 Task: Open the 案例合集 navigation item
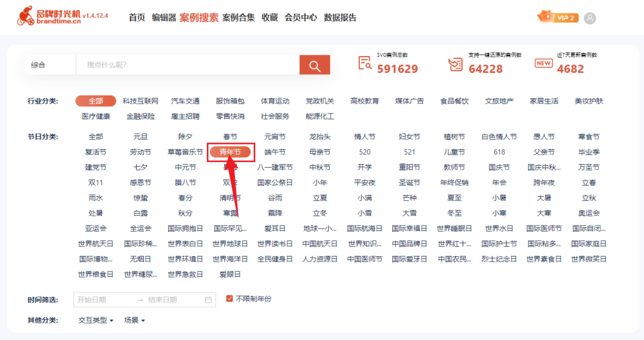(239, 18)
